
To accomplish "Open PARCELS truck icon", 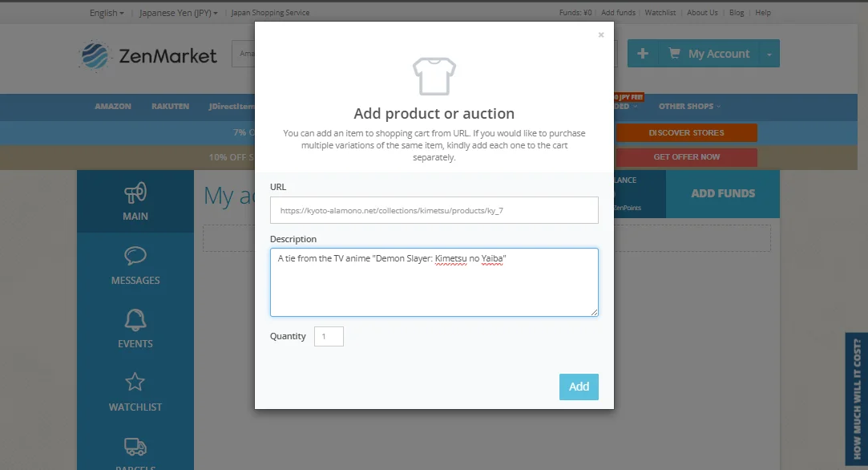I will pos(135,447).
